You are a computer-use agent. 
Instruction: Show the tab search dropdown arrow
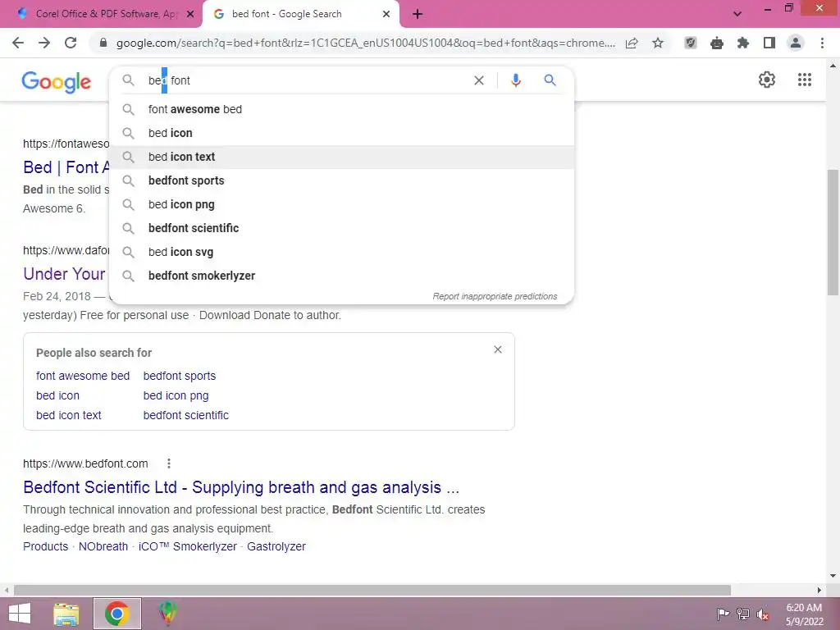[737, 14]
